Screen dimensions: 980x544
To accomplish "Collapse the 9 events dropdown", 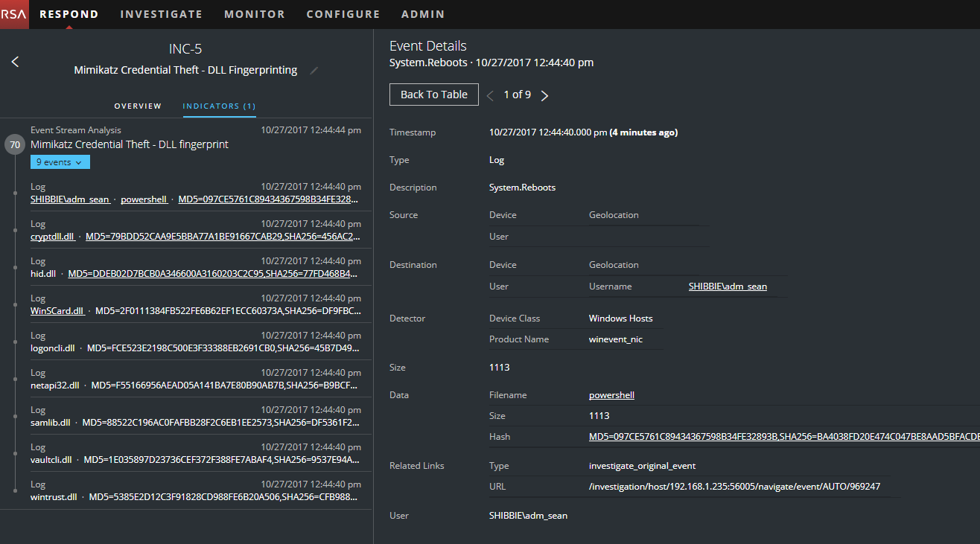I will point(60,162).
